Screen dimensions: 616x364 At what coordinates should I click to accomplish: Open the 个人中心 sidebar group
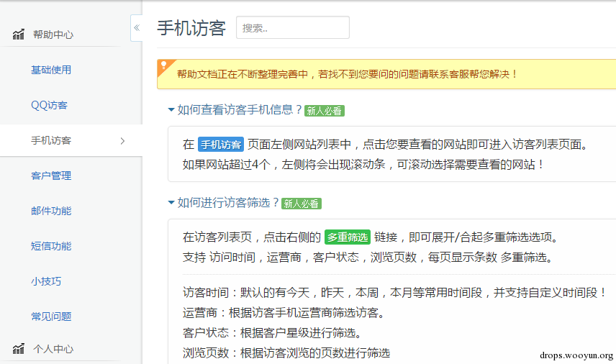click(53, 350)
